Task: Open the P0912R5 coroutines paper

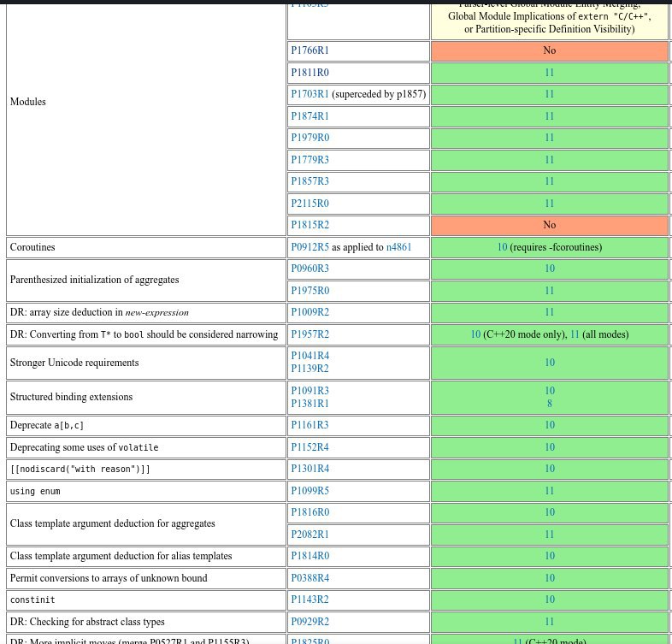Action: 309,247
